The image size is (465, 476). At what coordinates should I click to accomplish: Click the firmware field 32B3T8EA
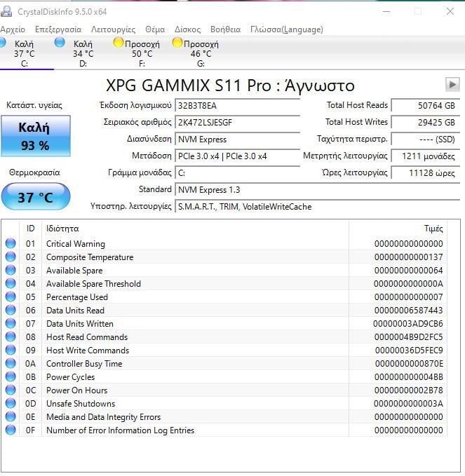(x=238, y=106)
